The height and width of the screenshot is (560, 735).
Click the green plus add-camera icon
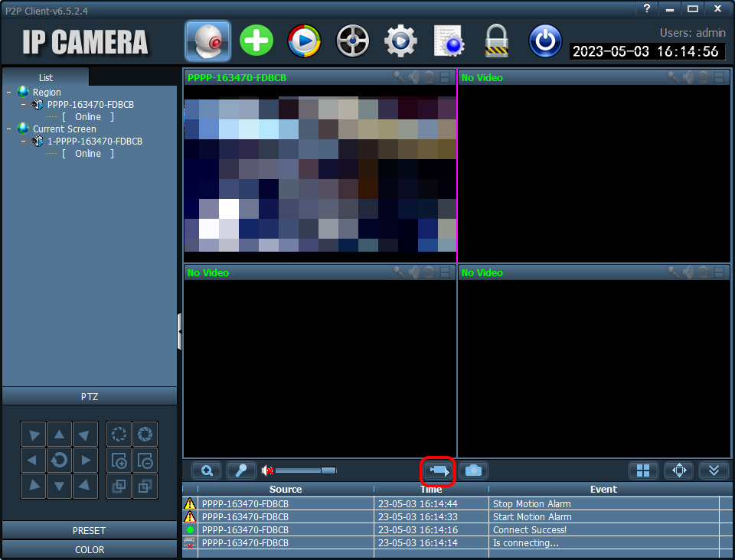point(256,41)
